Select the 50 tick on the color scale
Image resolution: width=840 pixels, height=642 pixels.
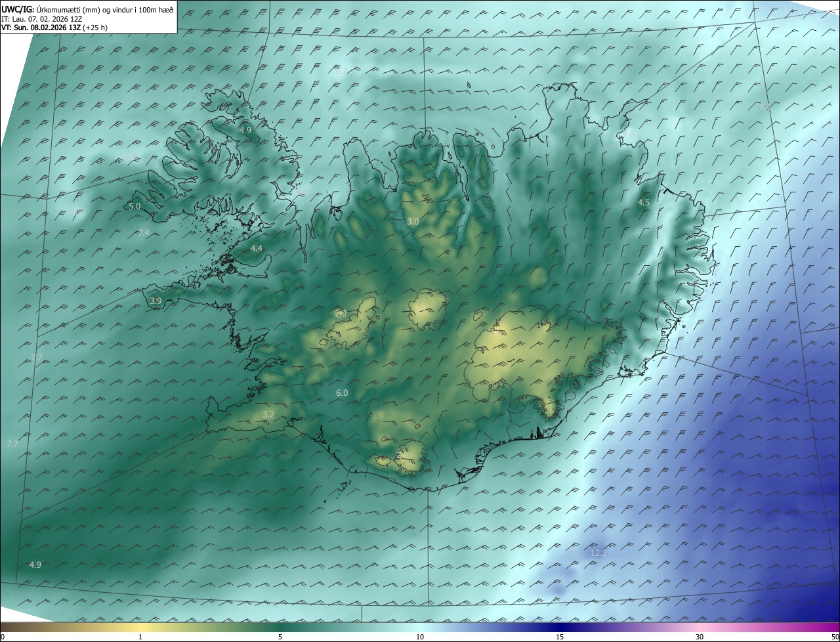point(835,637)
